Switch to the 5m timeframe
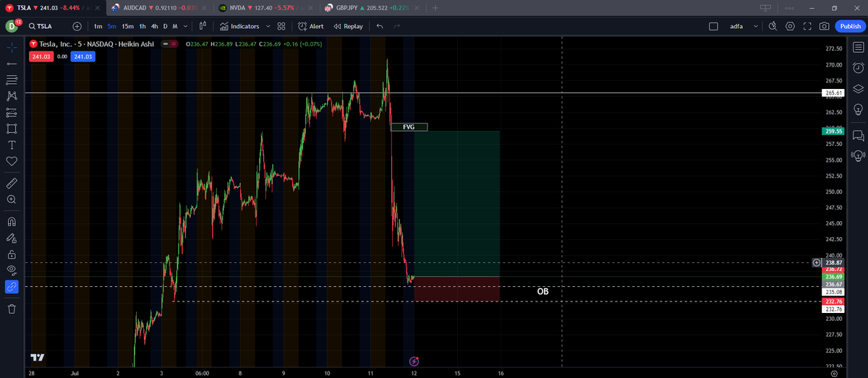868x378 pixels. 111,26
